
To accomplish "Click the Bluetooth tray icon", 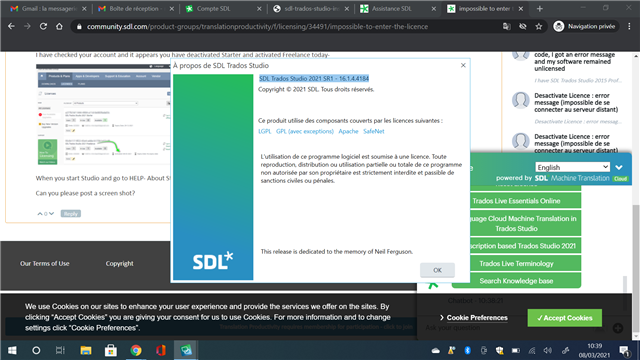I will pos(467,351).
